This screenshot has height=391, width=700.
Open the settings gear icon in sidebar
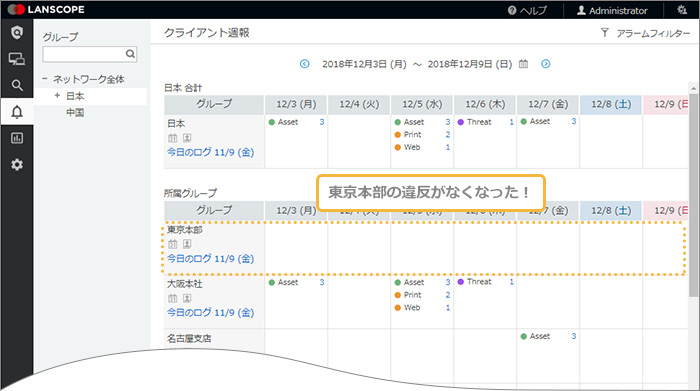[x=17, y=165]
